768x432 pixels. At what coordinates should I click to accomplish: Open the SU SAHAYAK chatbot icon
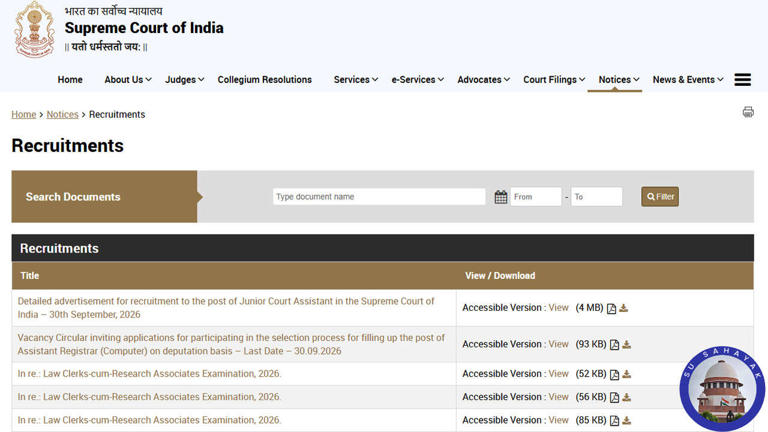click(721, 388)
